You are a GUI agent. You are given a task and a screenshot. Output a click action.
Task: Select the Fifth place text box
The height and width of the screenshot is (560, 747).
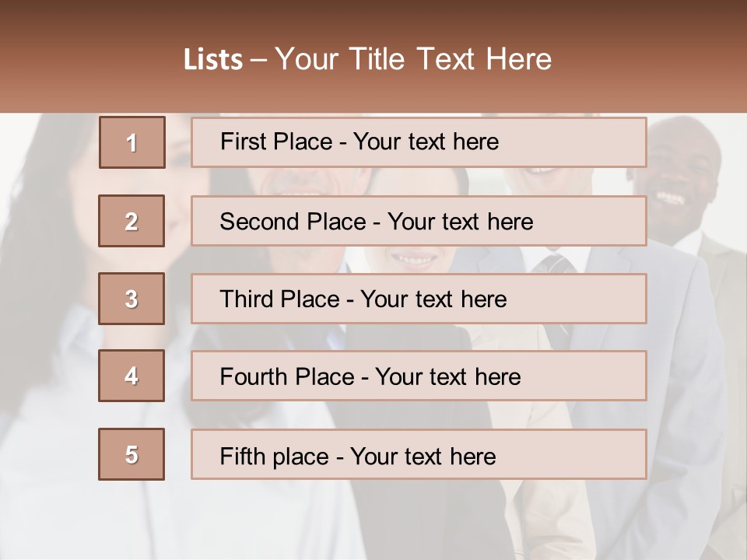point(357,456)
